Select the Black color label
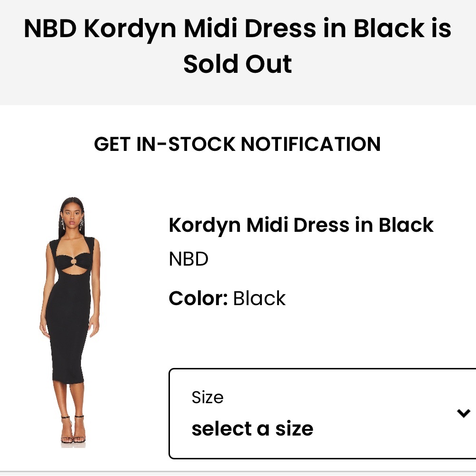This screenshot has width=476, height=476. (x=258, y=298)
